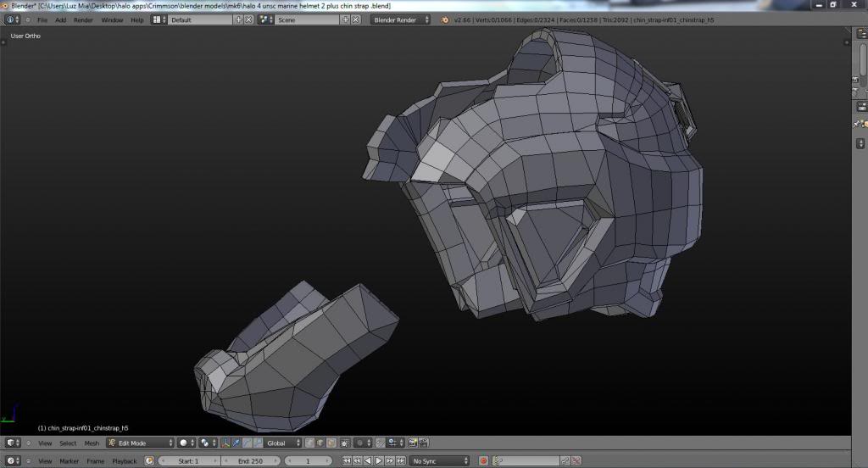868x468 pixels.
Task: Open the 3D View's View menu
Action: (45, 443)
